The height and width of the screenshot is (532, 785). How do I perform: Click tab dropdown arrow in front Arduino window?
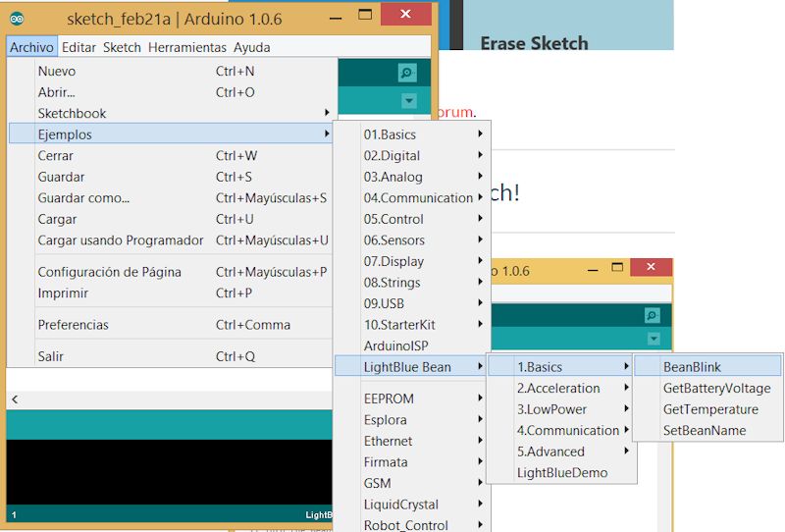409,101
